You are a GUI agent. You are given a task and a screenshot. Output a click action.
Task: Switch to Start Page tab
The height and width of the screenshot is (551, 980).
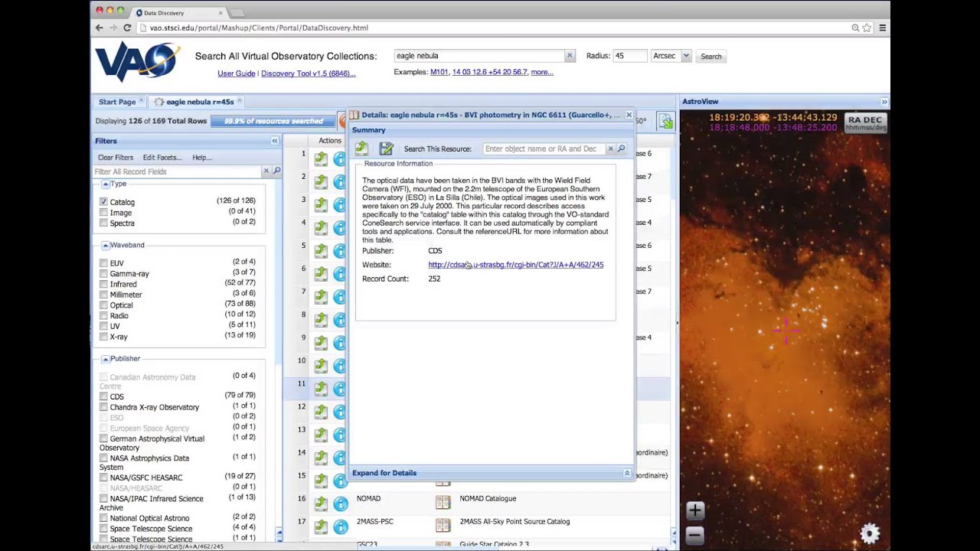[117, 102]
